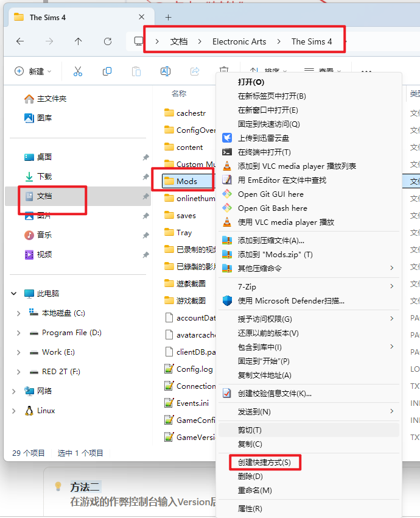
Task: Click the Back navigation arrow
Action: coord(20,41)
